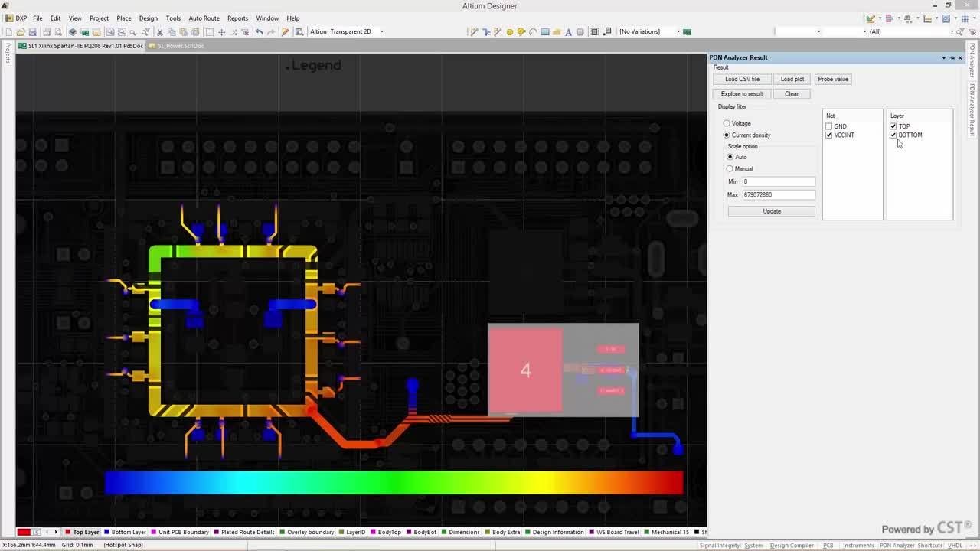This screenshot has width=980, height=551.
Task: Select the Place String text tool
Action: point(568,32)
